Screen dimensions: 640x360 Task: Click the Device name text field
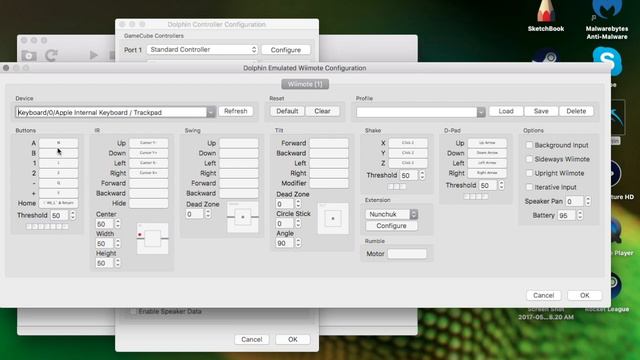111,112
